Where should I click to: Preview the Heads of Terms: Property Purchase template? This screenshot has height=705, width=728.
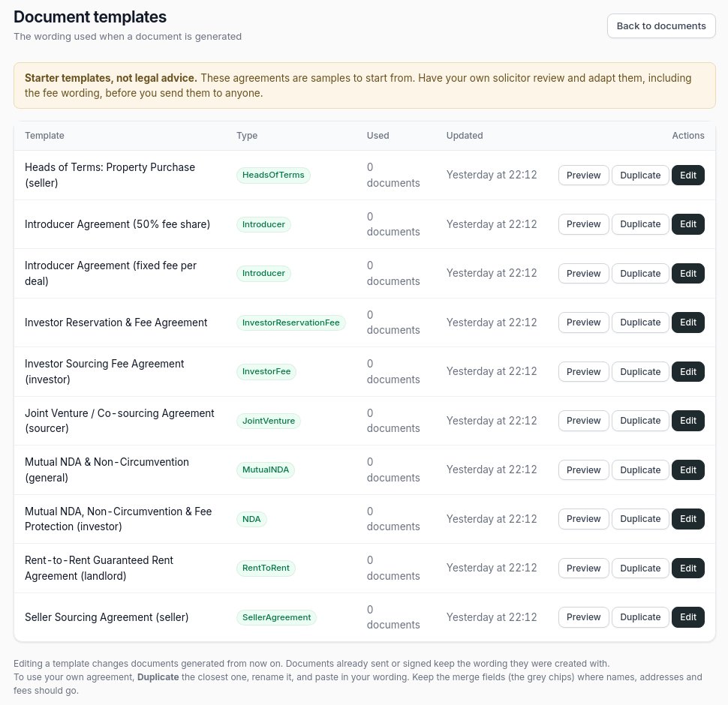coord(584,175)
